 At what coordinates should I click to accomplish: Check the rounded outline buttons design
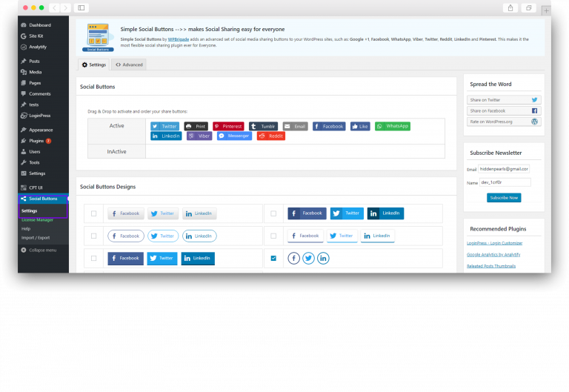[93, 236]
